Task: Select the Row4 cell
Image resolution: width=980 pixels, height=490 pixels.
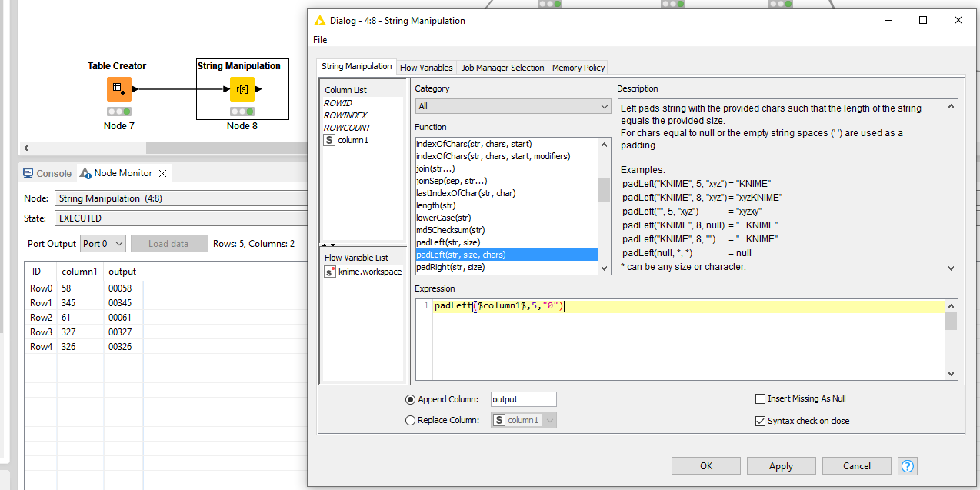Action: click(x=42, y=347)
